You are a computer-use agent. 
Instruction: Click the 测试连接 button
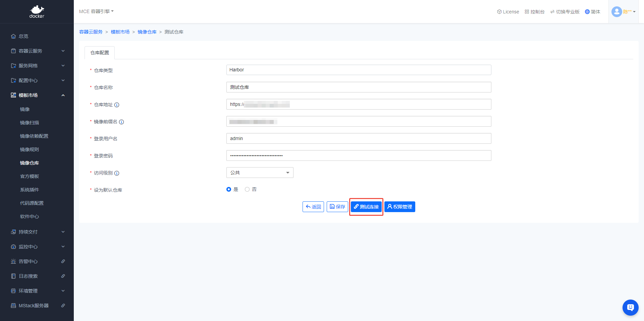coord(366,207)
